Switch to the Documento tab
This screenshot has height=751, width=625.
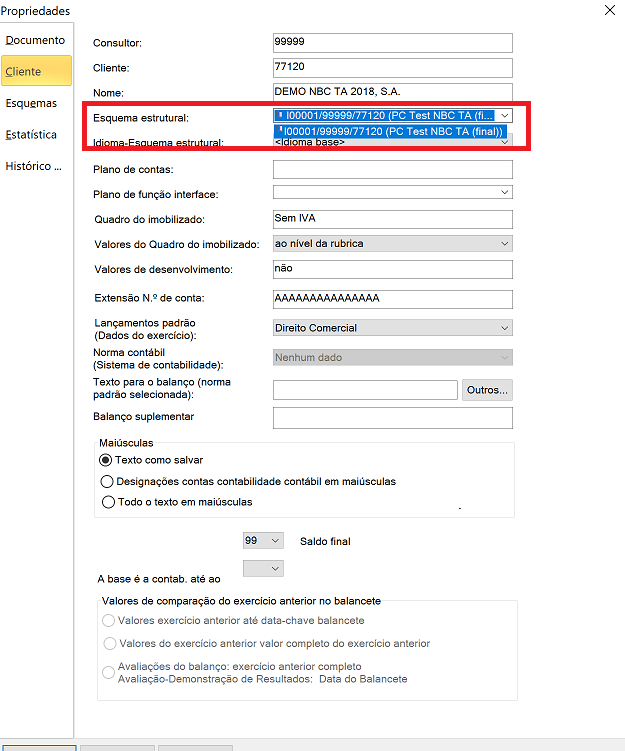pyautogui.click(x=35, y=40)
